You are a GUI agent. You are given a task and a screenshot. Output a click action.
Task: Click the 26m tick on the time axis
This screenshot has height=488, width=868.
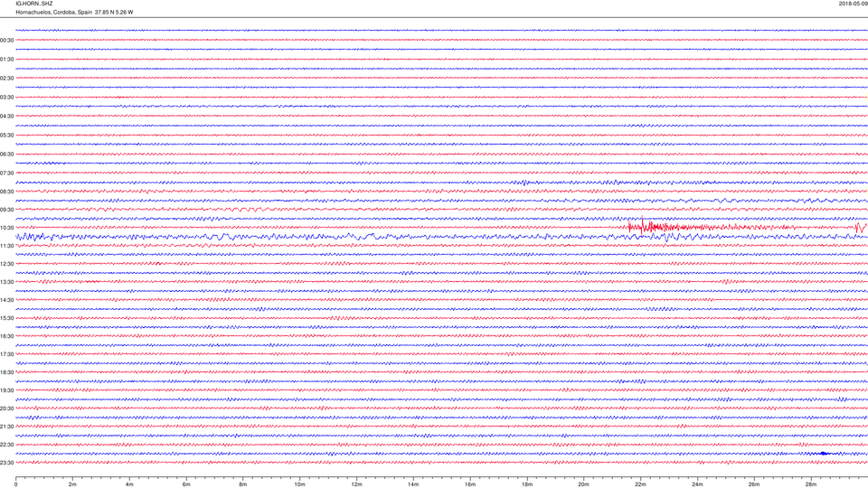753,484
